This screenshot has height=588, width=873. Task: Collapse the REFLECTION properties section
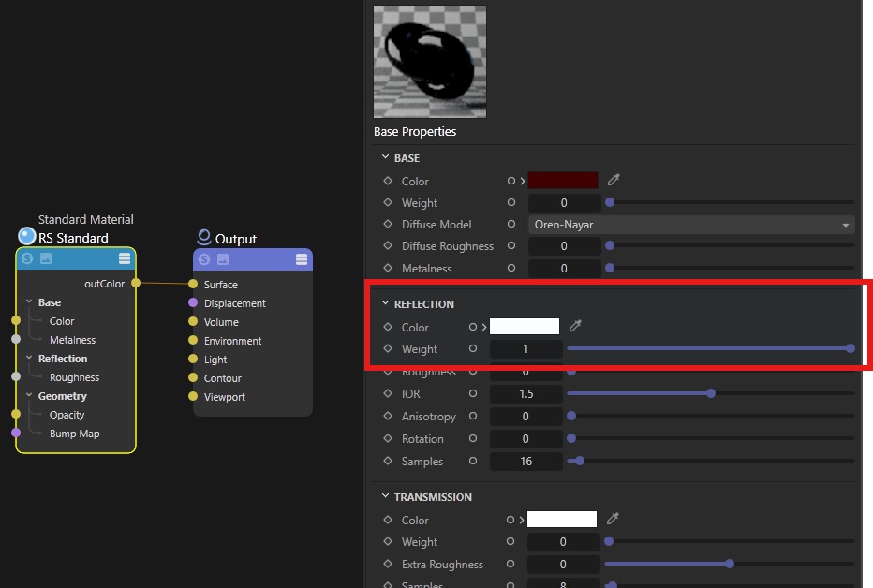pos(385,303)
